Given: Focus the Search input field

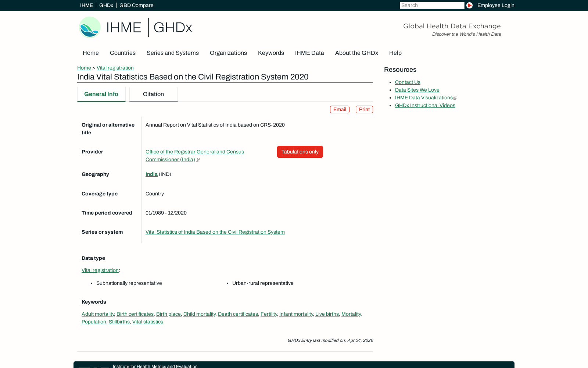Looking at the screenshot, I should click(432, 5).
